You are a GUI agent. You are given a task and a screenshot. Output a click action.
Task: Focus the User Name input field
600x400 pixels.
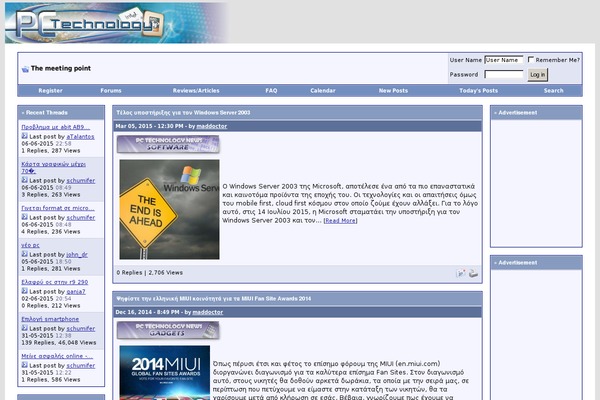coord(504,60)
